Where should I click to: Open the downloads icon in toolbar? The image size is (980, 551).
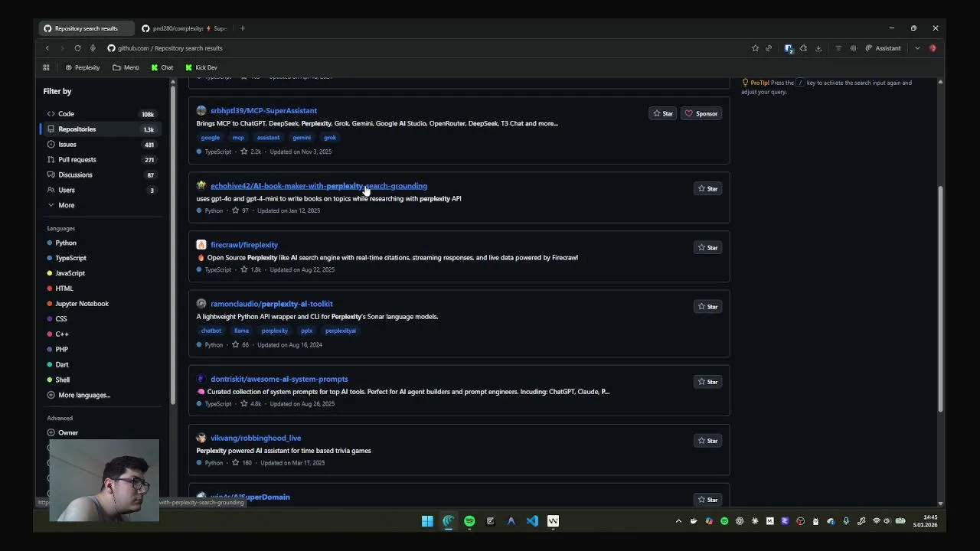pyautogui.click(x=818, y=48)
